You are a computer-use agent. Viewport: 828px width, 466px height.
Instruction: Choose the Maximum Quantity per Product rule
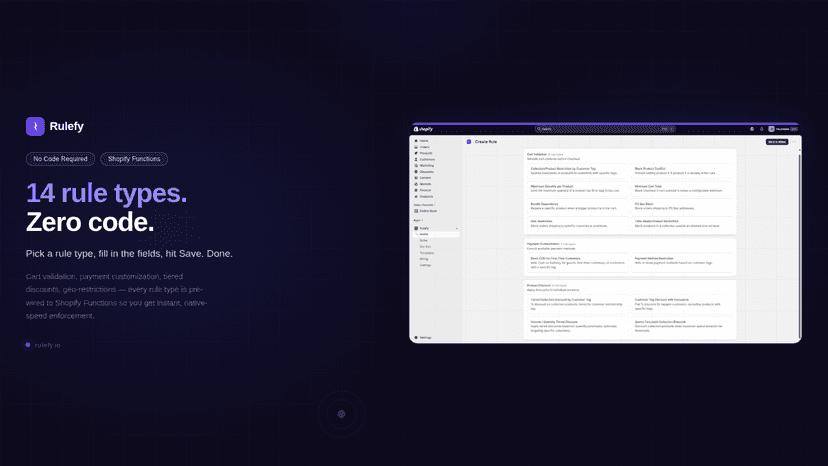pos(577,189)
